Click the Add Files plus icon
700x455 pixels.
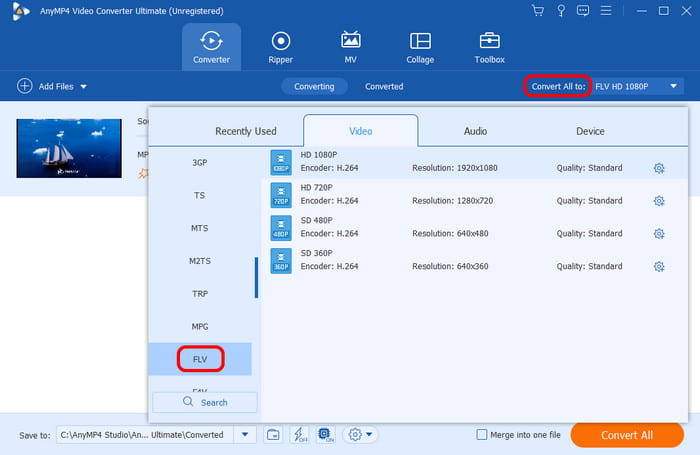[25, 86]
